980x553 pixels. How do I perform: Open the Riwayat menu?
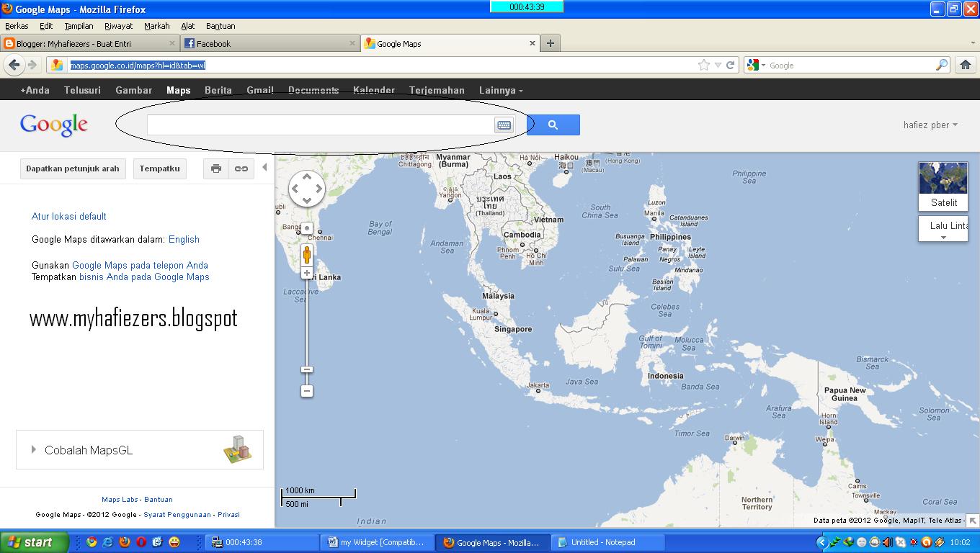[x=119, y=26]
